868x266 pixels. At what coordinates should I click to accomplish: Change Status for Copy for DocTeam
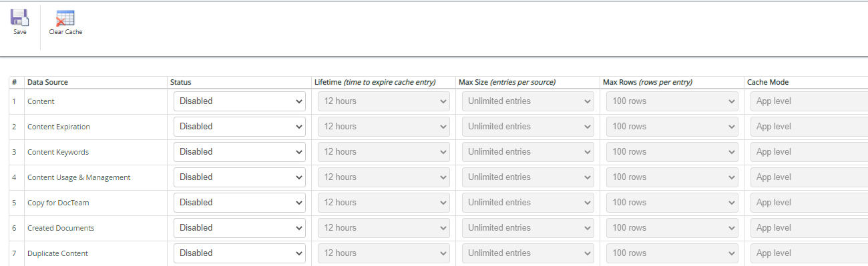coord(240,203)
